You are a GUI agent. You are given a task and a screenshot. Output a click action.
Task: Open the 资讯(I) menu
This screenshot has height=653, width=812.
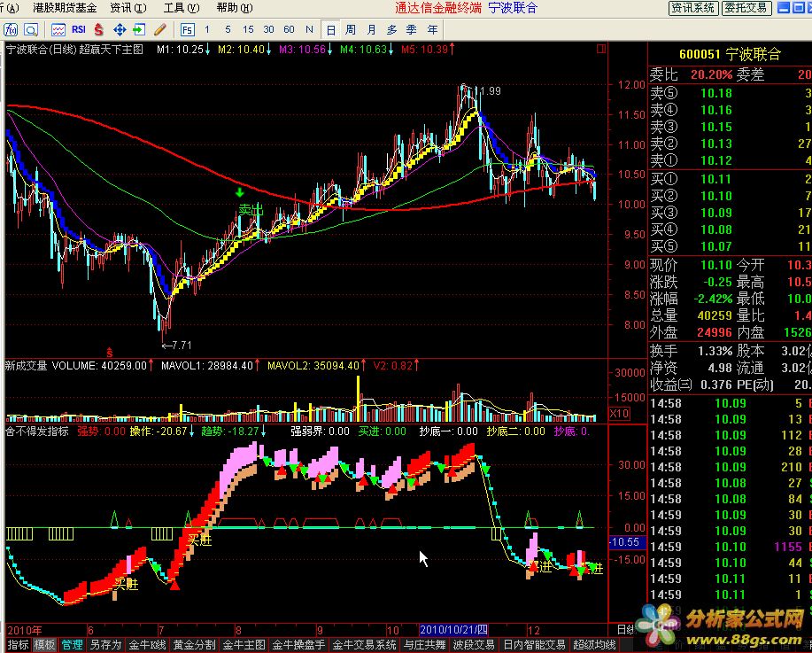click(x=128, y=8)
